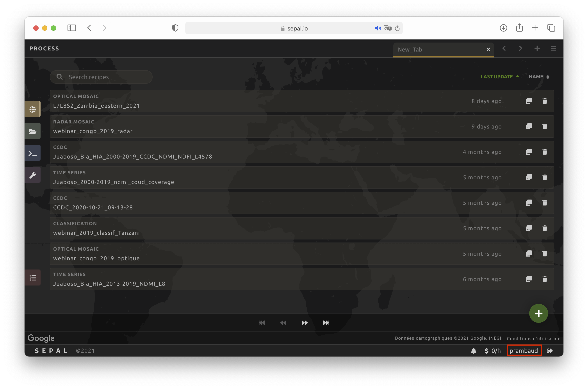Click the notifications bell icon
Image resolution: width=588 pixels, height=389 pixels.
pos(473,351)
